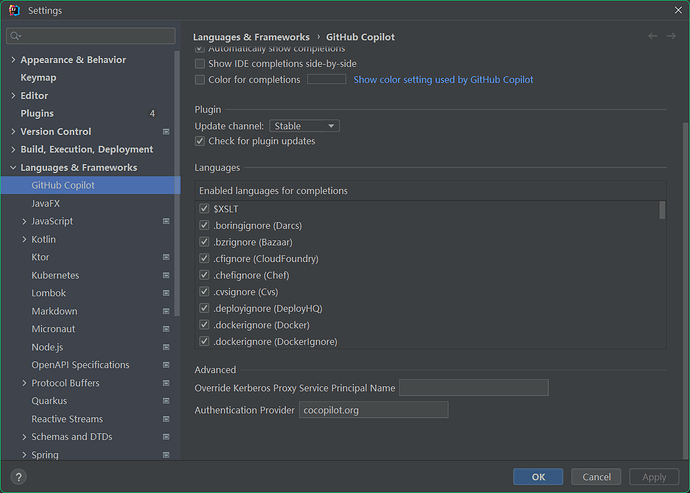The width and height of the screenshot is (690, 493).
Task: Click the Authentication Provider field
Action: click(374, 410)
